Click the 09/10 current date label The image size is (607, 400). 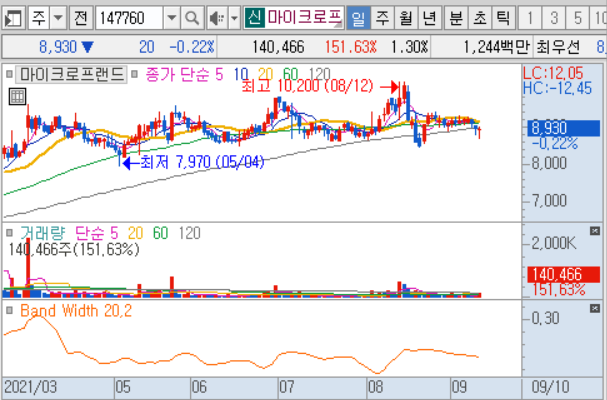point(550,387)
